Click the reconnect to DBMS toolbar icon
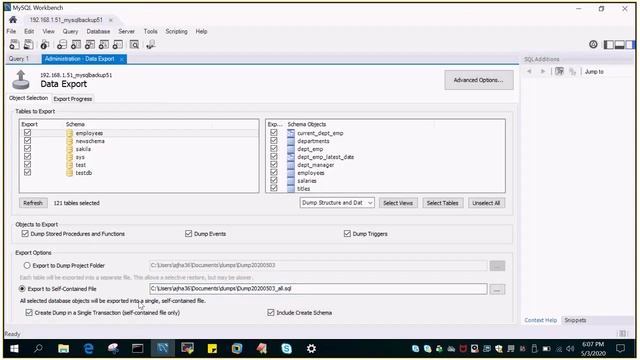 coord(151,44)
